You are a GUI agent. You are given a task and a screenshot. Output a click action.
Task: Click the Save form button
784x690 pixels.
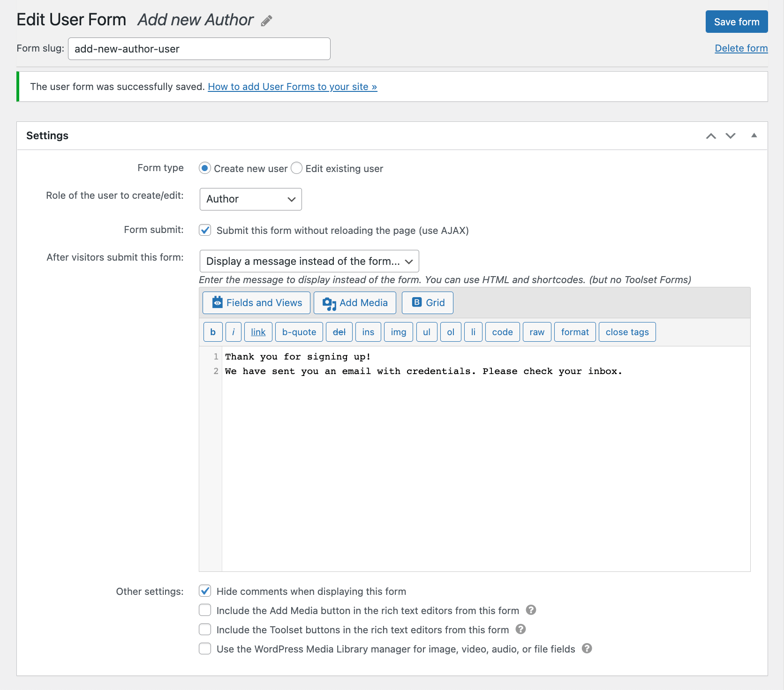(x=737, y=22)
